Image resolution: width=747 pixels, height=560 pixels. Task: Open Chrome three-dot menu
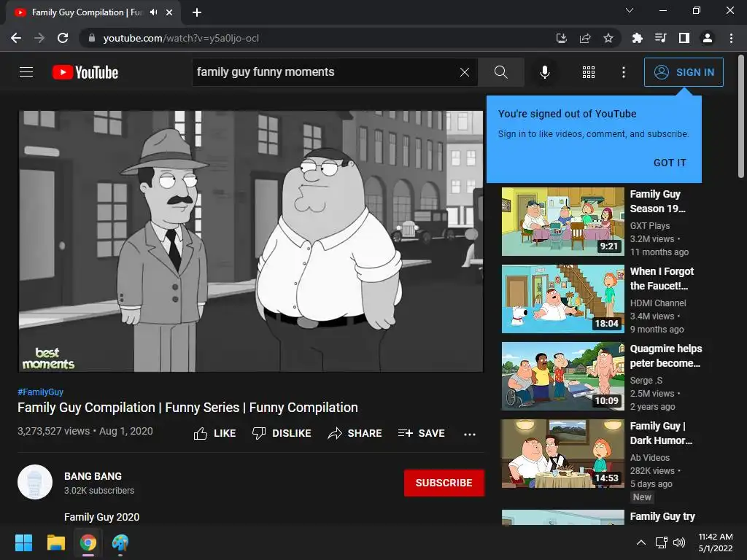(731, 38)
